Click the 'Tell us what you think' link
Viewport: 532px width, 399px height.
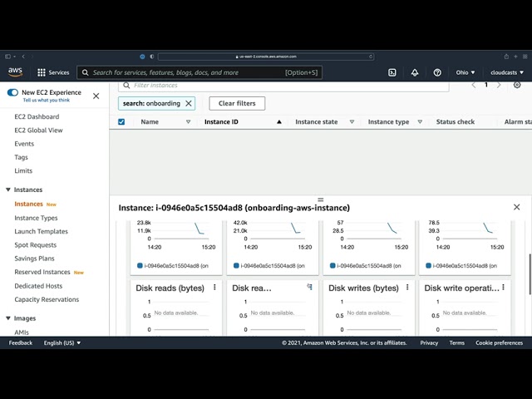[x=47, y=100]
